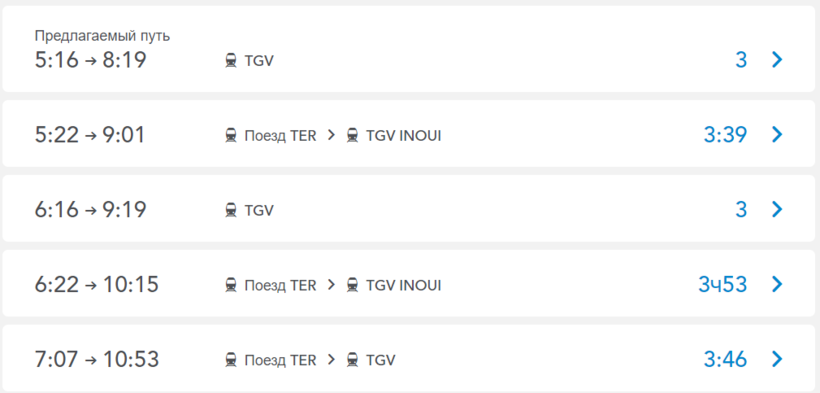Click the TER train icon in the 6:22 route
Image resolution: width=820 pixels, height=393 pixels.
(x=231, y=285)
